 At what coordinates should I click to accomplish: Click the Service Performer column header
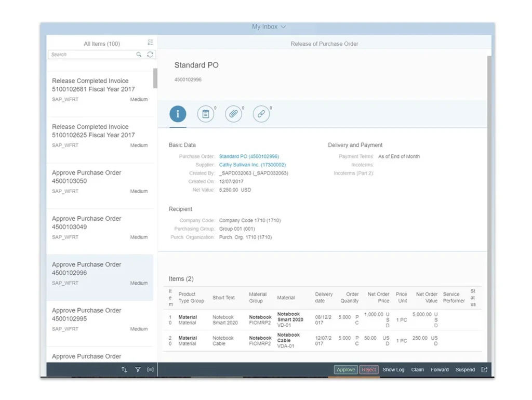click(x=454, y=298)
